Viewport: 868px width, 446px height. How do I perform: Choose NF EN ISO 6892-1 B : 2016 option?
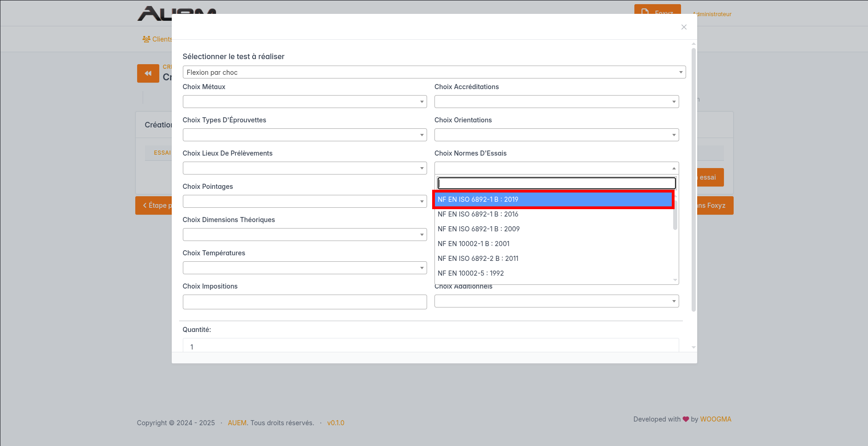(x=478, y=214)
